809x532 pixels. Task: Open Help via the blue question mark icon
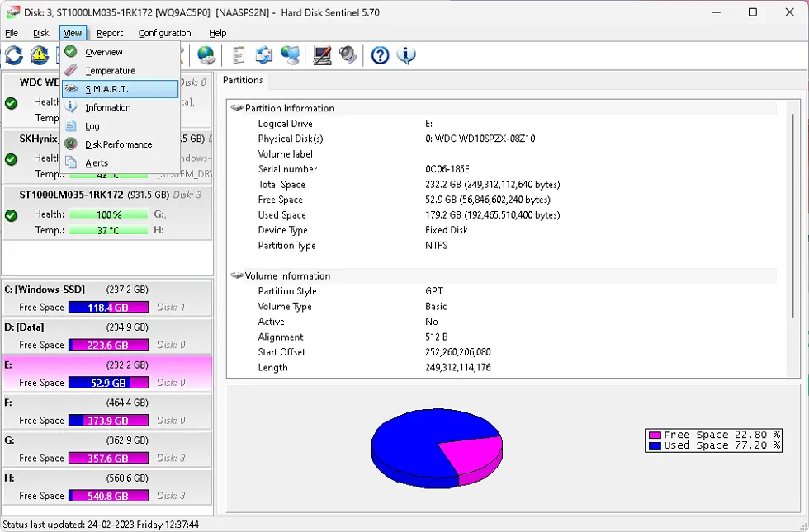380,55
